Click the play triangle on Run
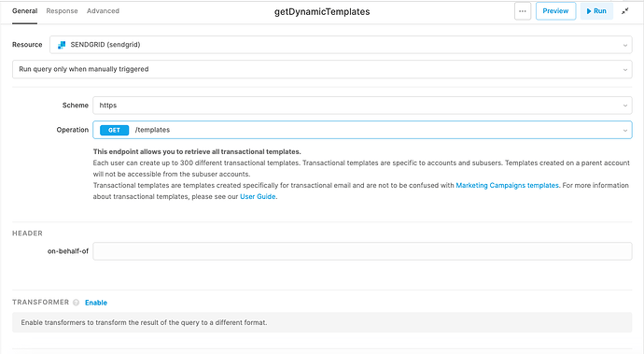 [589, 11]
